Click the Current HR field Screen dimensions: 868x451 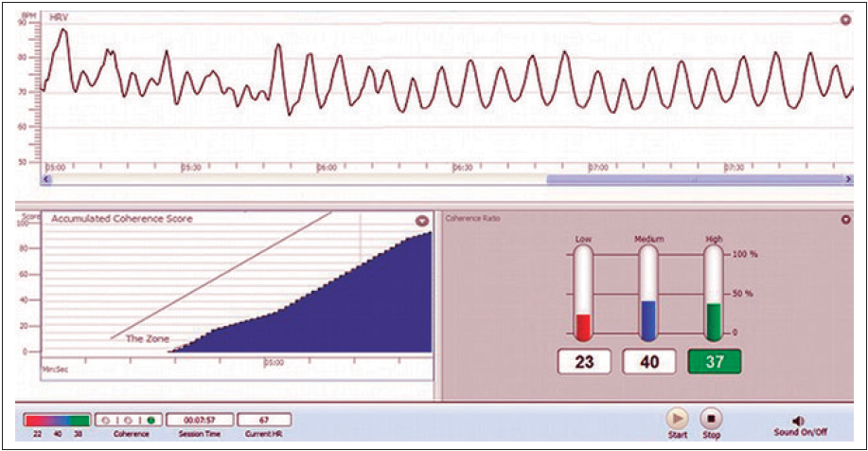[x=264, y=420]
